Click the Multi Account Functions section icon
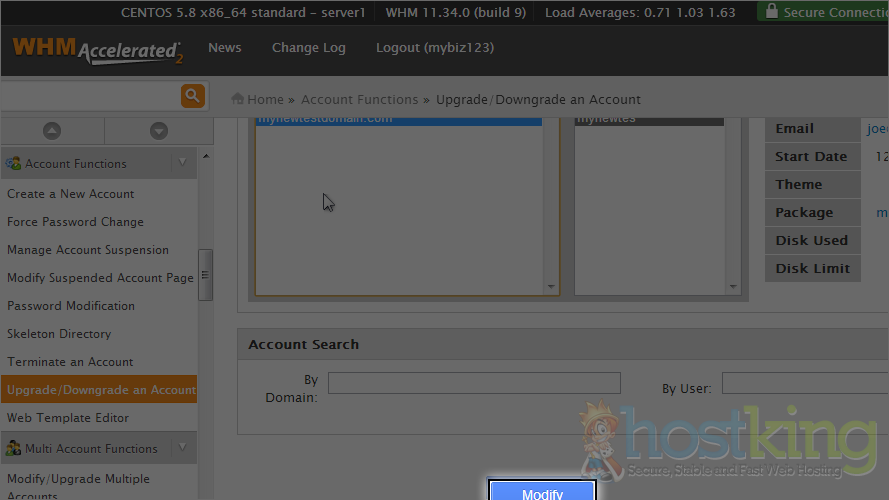The width and height of the screenshot is (889, 500). coord(13,448)
